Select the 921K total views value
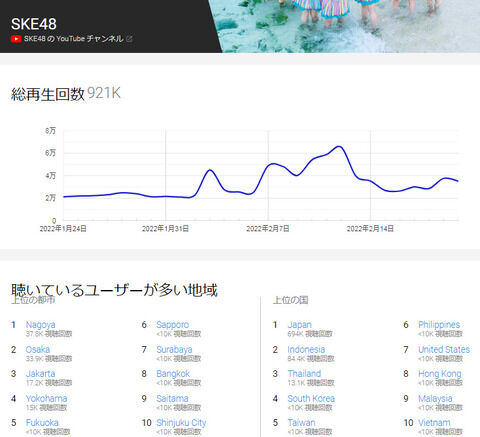This screenshot has width=480, height=437. (x=104, y=93)
